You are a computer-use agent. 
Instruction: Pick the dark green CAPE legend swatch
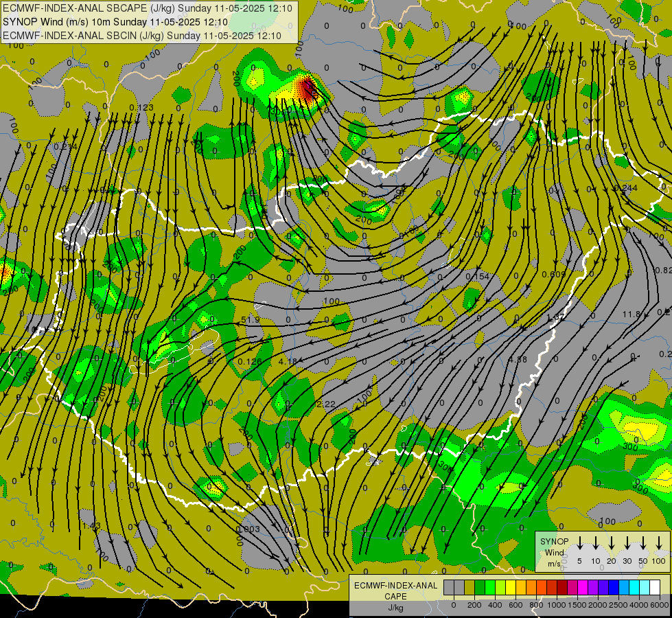(480, 587)
